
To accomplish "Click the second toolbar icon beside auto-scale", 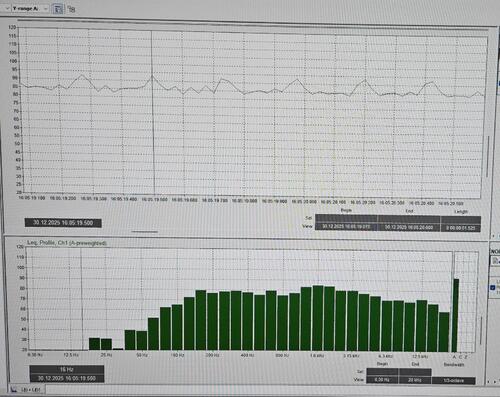I will coord(71,9).
